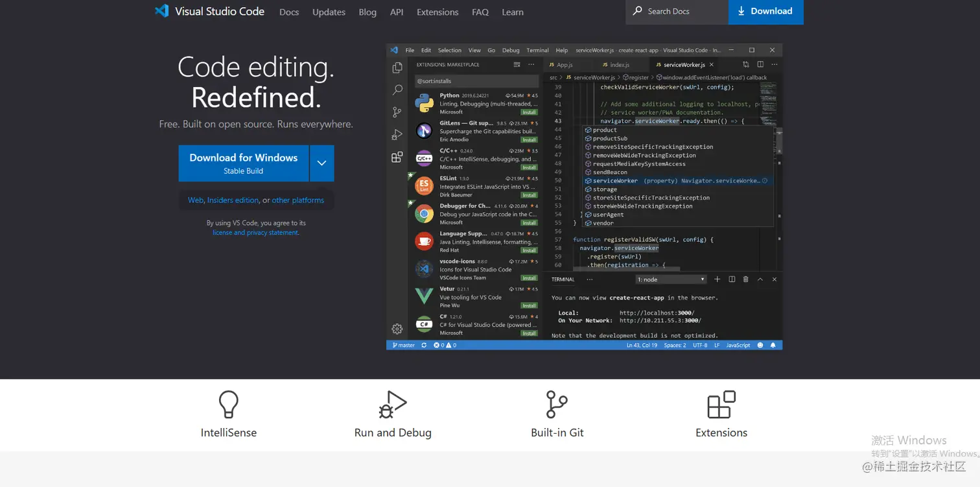Select the Source Control icon in the activity bar
The height and width of the screenshot is (487, 980).
(x=397, y=112)
